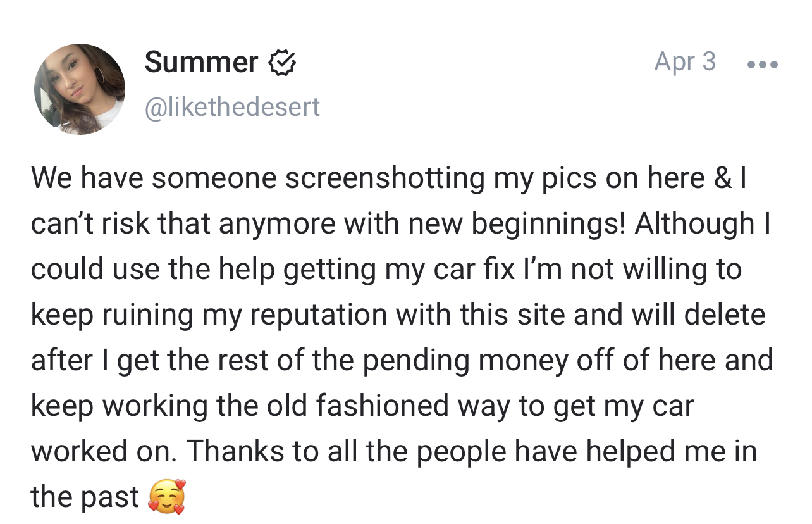Image resolution: width=812 pixels, height=524 pixels.
Task: Click the phrase "new beginnings!" in the post
Action: tap(550, 224)
